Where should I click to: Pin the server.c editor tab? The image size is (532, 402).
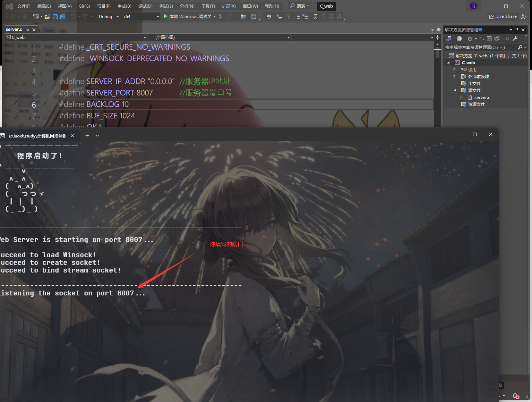tap(28, 30)
